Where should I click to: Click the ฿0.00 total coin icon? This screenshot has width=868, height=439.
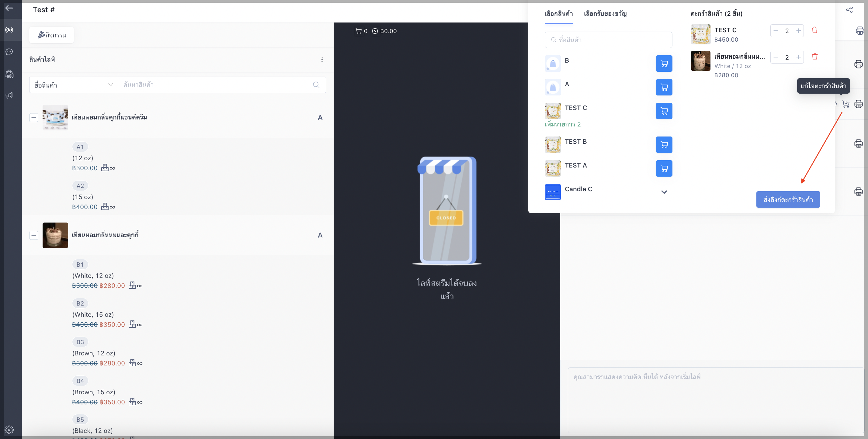(375, 31)
